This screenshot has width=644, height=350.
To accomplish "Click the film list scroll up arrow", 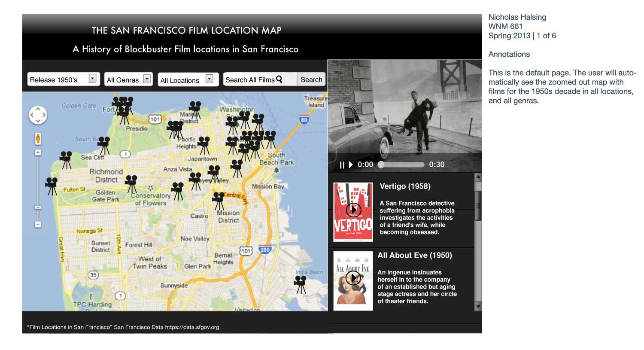I will pos(478,177).
